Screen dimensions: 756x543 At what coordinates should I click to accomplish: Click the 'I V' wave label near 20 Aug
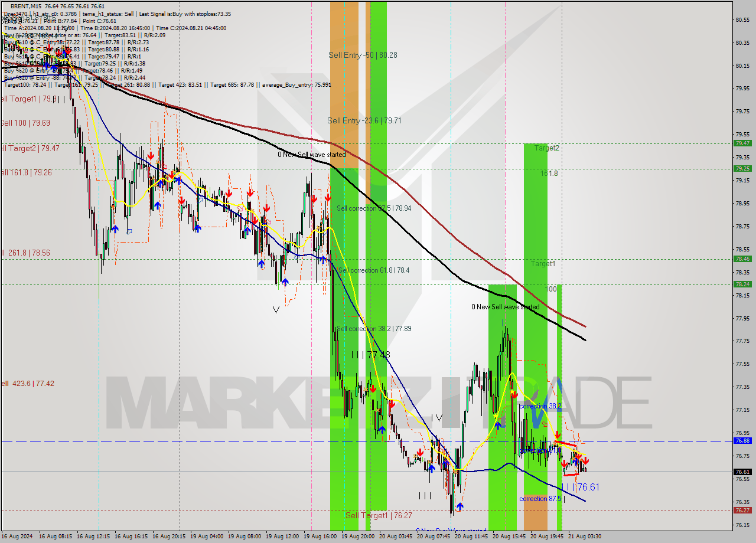[436, 418]
